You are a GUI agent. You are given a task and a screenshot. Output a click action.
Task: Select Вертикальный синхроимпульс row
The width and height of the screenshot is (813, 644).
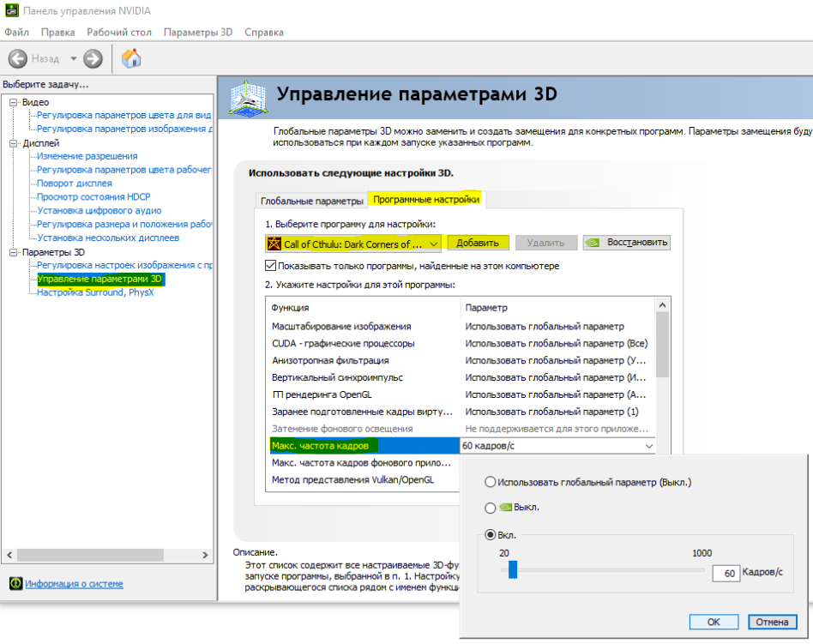coord(461,377)
